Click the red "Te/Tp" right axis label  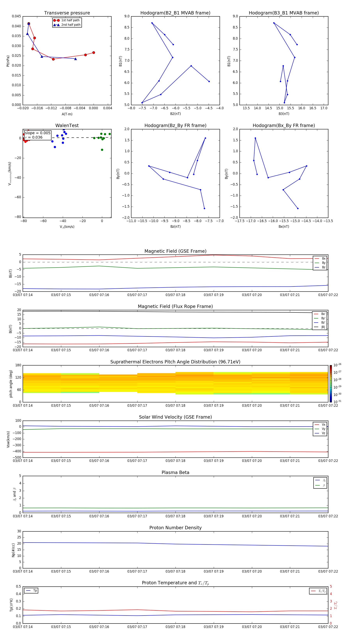pos(336,605)
